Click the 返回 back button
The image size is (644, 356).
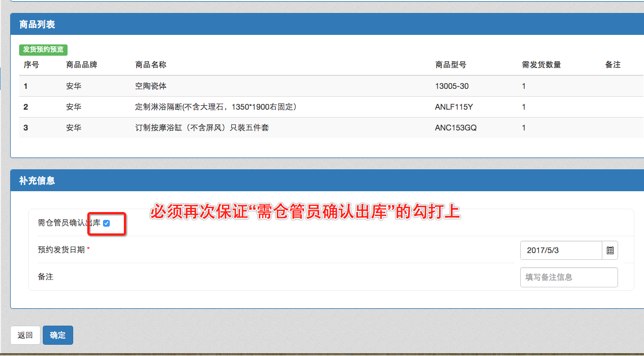(x=25, y=335)
